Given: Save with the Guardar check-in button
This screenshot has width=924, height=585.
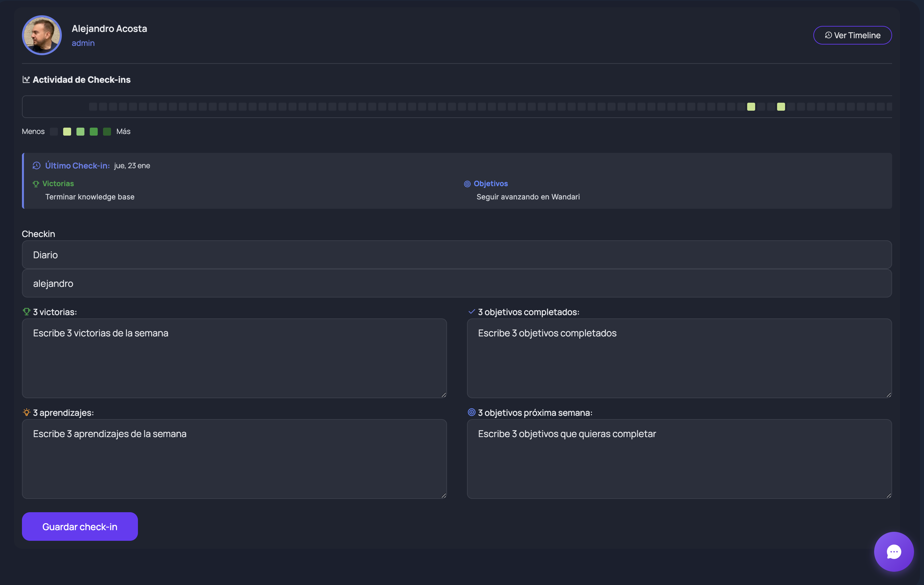Looking at the screenshot, I should pyautogui.click(x=80, y=526).
